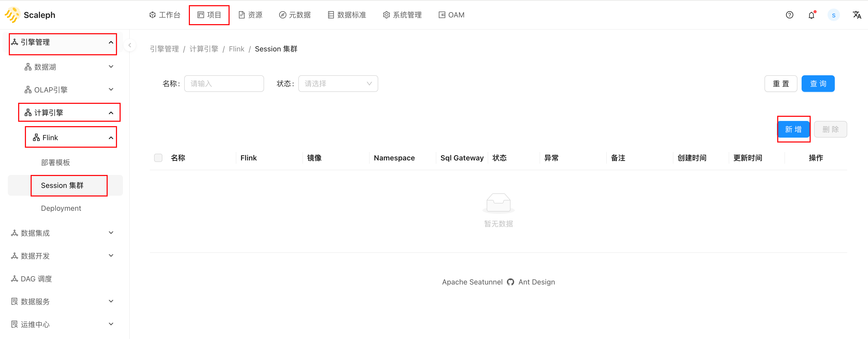868x339 pixels.
Task: Open the OAM top menu
Action: pos(452,15)
